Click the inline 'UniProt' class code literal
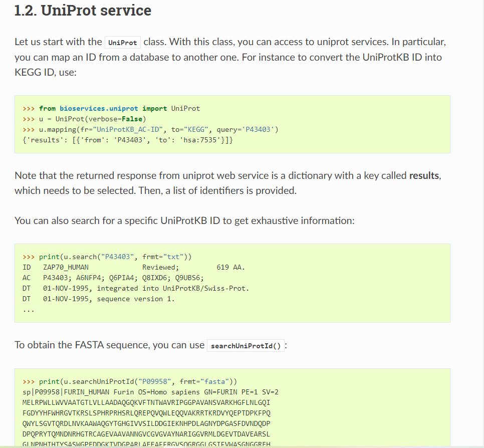Viewport: 484px width, 448px height. click(x=123, y=42)
